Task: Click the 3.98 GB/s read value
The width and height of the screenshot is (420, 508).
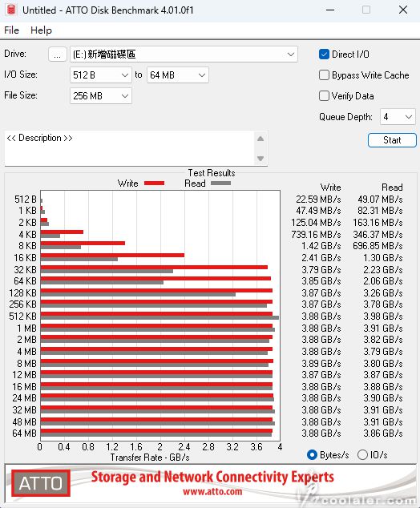Action: coord(383,316)
